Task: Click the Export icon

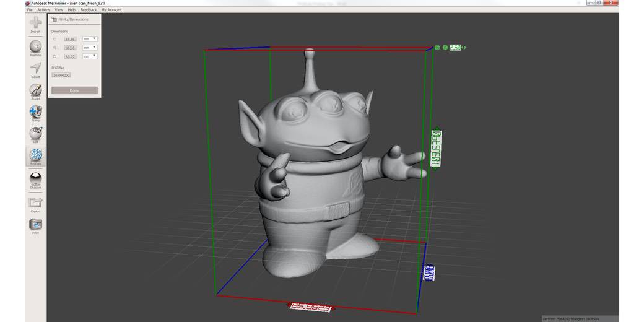Action: [x=35, y=202]
